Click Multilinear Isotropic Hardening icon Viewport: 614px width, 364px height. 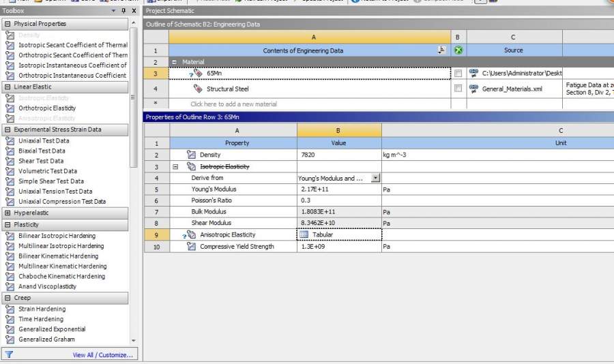tap(10, 246)
